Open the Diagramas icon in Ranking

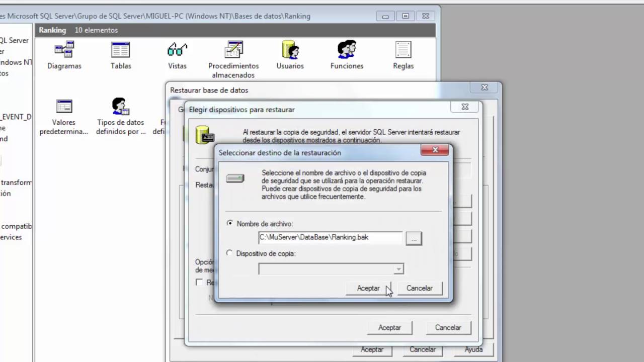[x=64, y=50]
